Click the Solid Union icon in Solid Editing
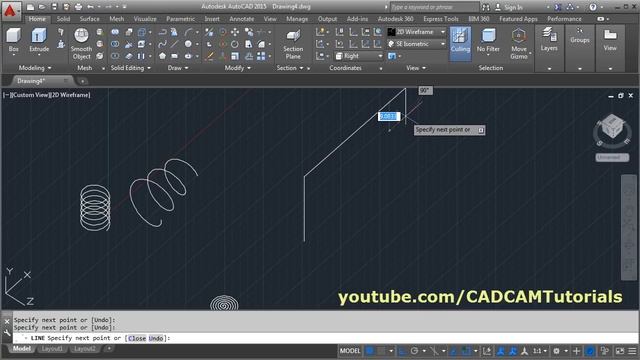640x360 pixels. 116,32
